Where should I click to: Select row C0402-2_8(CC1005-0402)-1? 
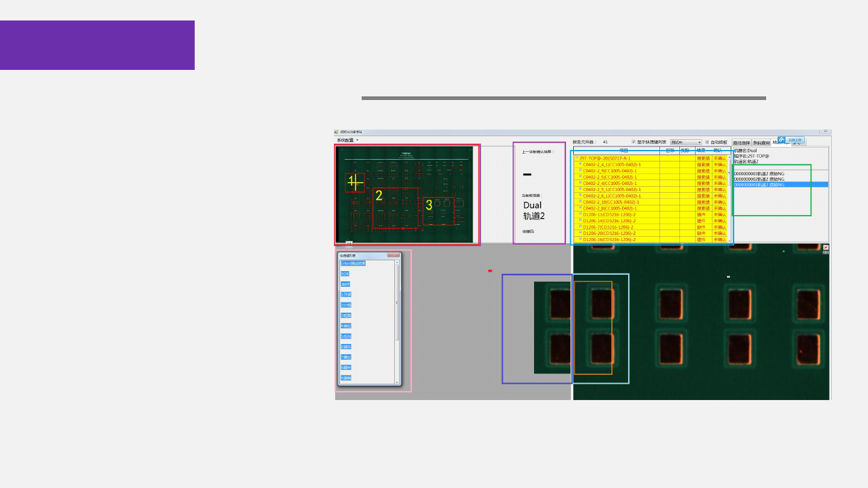(x=650, y=208)
